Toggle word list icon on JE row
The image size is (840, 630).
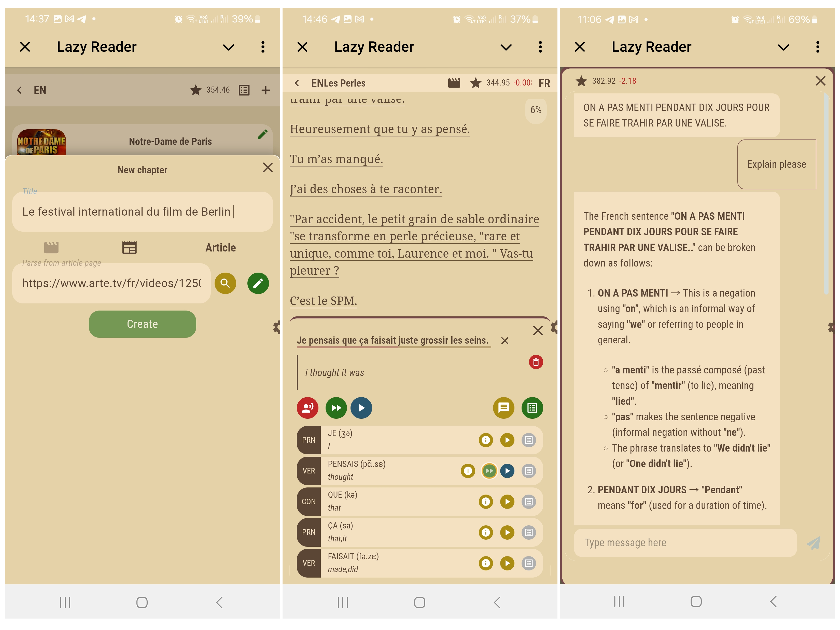[529, 440]
